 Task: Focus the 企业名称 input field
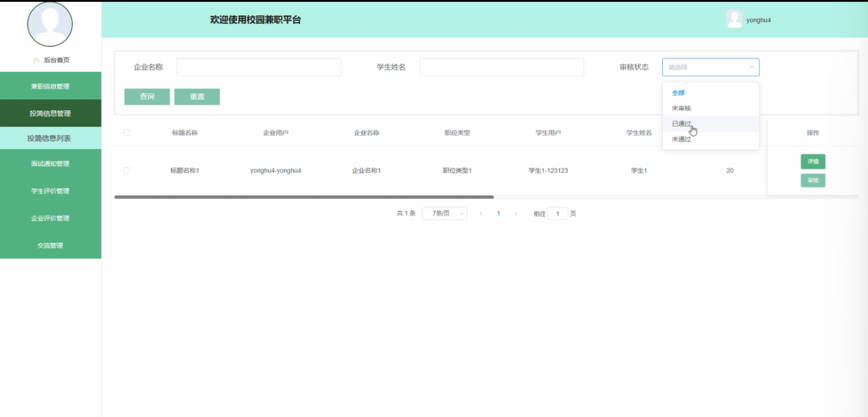pos(259,67)
